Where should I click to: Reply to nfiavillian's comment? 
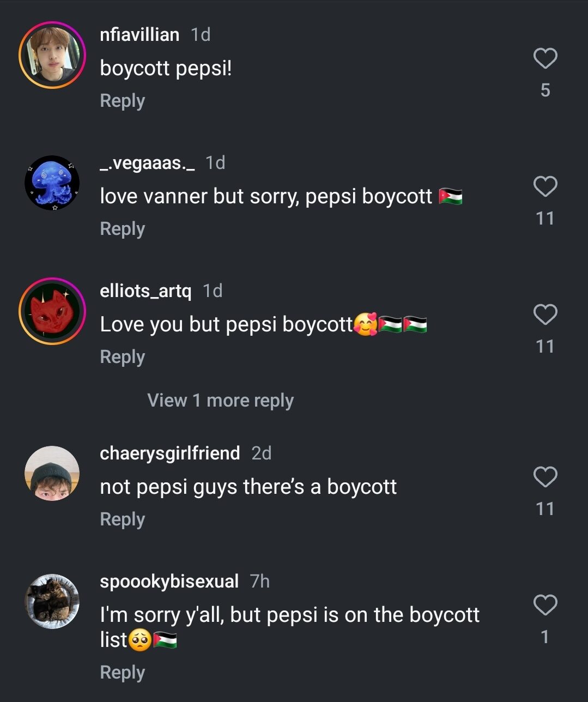123,101
